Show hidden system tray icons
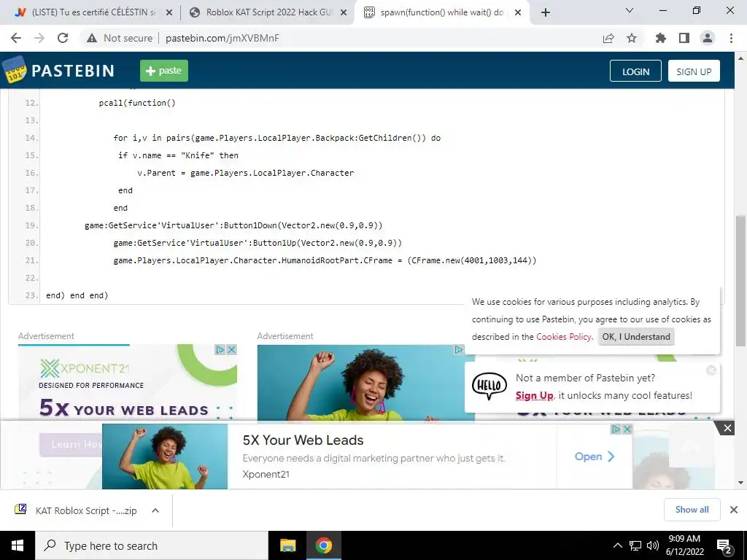This screenshot has height=560, width=747. click(617, 545)
